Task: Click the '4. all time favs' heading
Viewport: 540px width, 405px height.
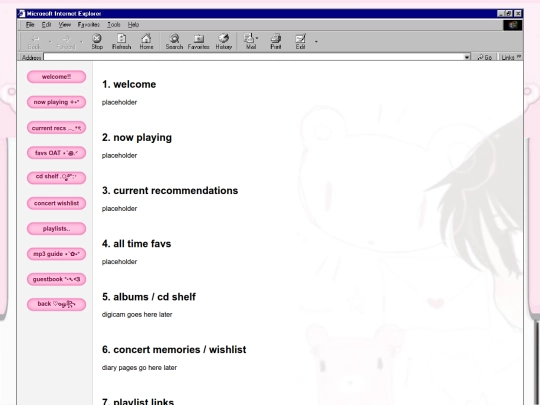Action: click(x=136, y=244)
